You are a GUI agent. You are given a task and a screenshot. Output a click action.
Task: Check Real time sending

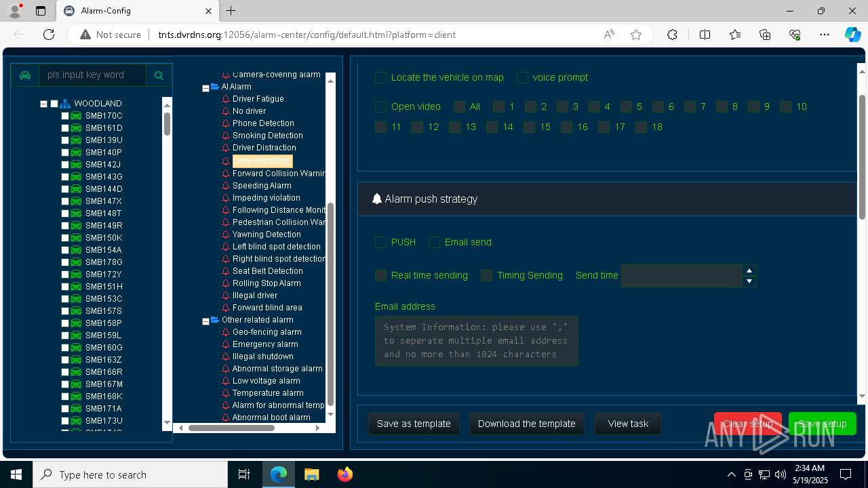[380, 275]
